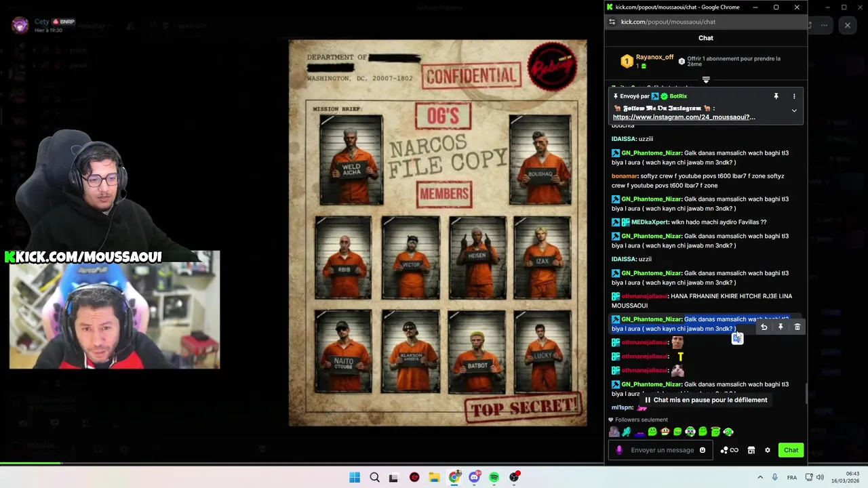Pin the highlighted GN_Phantome_Nizar message
The image size is (868, 488).
781,327
